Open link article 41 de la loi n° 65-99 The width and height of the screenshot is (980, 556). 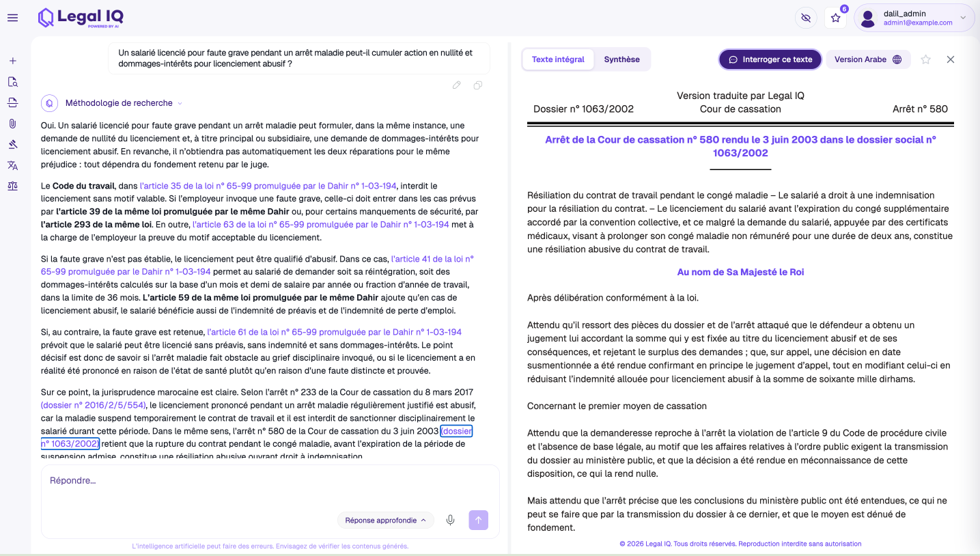257,265
